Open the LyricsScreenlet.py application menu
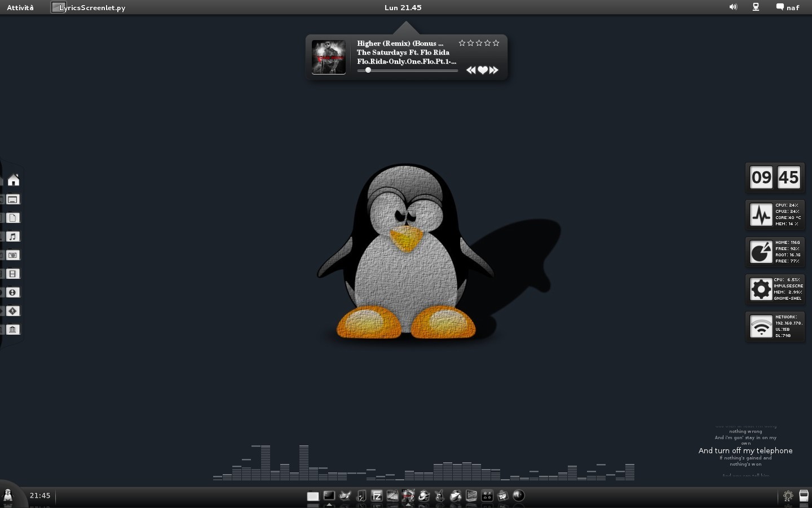 (89, 7)
